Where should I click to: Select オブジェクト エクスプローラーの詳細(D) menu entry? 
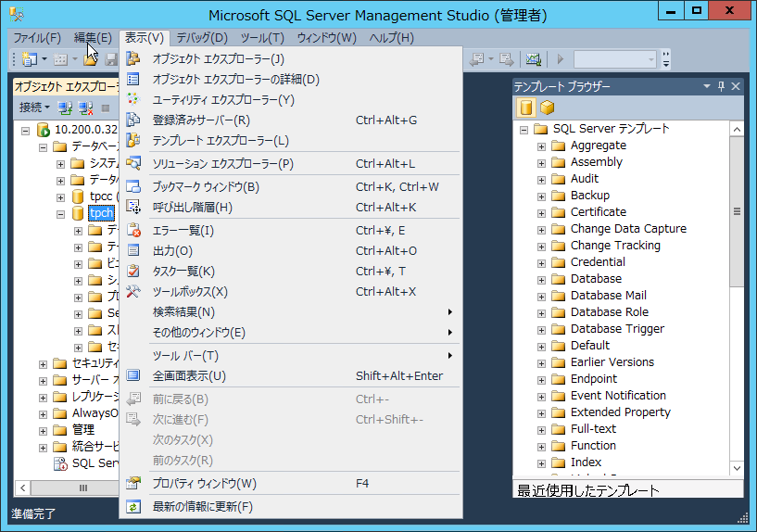(291, 79)
